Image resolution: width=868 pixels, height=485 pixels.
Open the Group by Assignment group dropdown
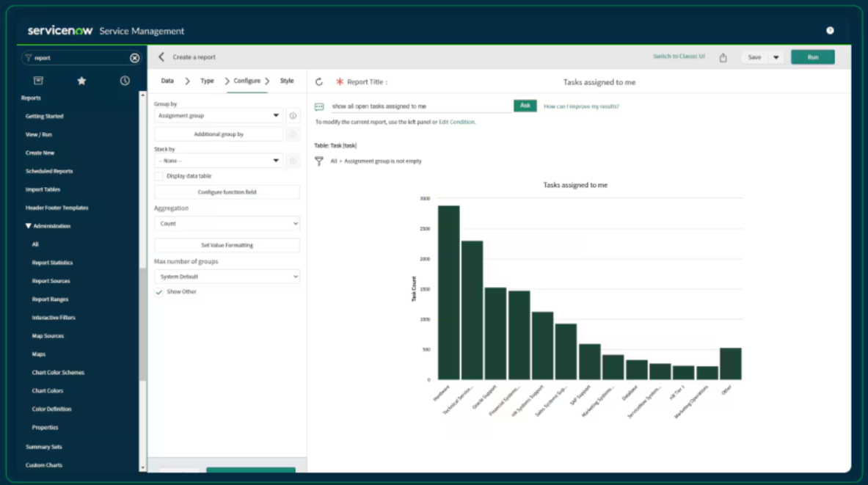click(x=219, y=116)
